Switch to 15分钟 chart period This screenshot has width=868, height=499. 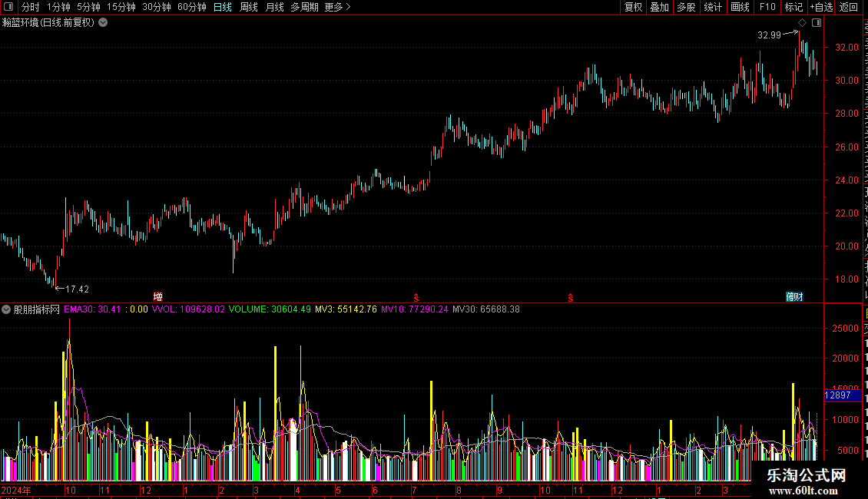pos(121,7)
